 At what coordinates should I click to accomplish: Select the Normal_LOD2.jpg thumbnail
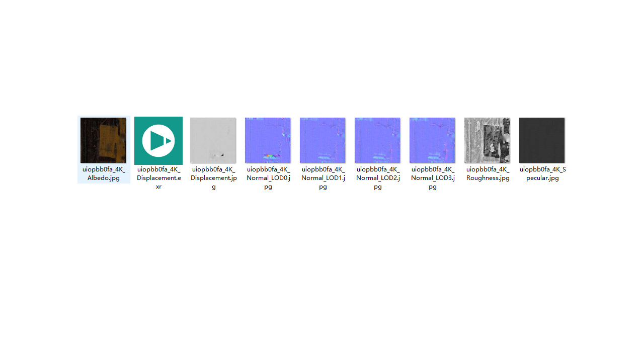tap(377, 140)
